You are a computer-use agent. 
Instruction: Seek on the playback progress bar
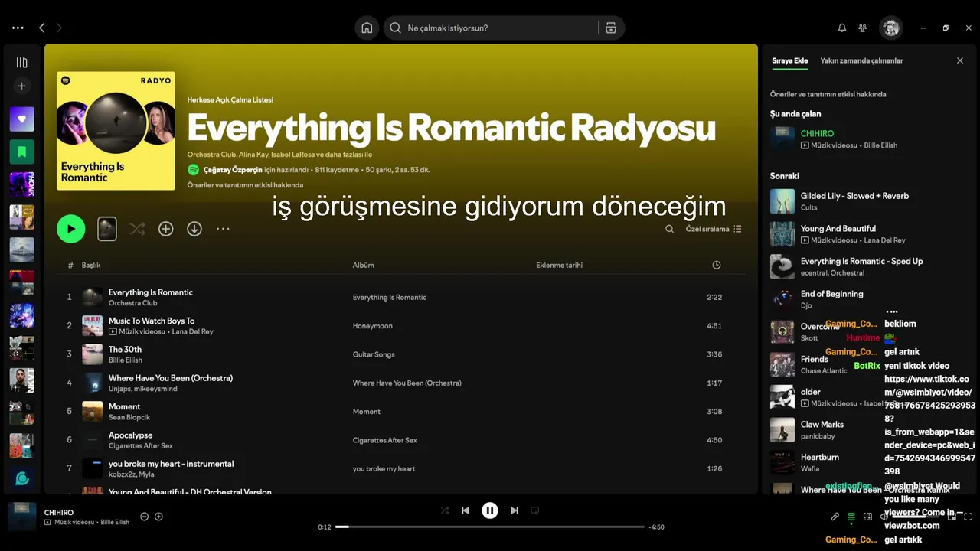pyautogui.click(x=490, y=527)
